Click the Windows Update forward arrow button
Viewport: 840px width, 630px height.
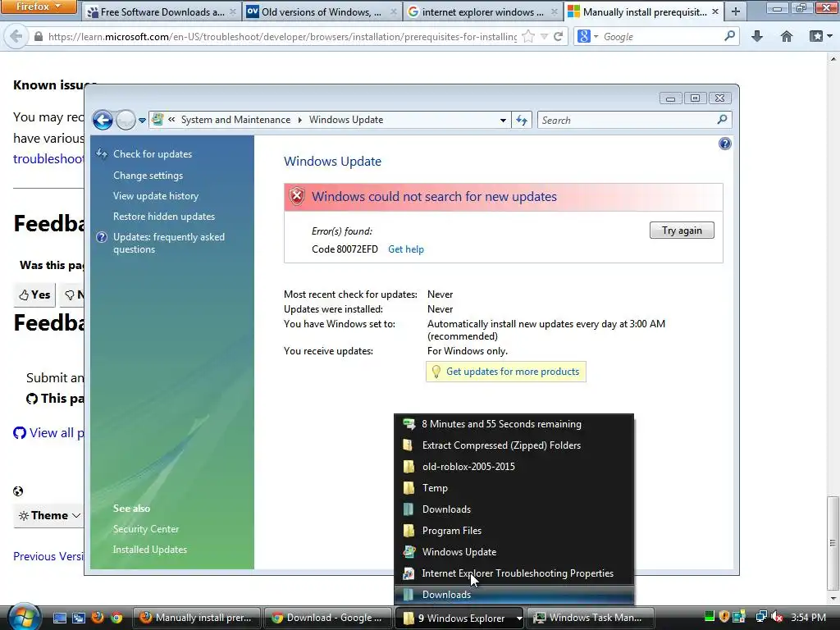coord(126,120)
